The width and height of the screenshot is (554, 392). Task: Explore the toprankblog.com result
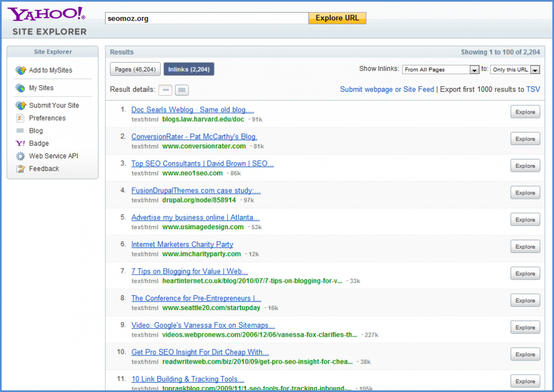525,381
